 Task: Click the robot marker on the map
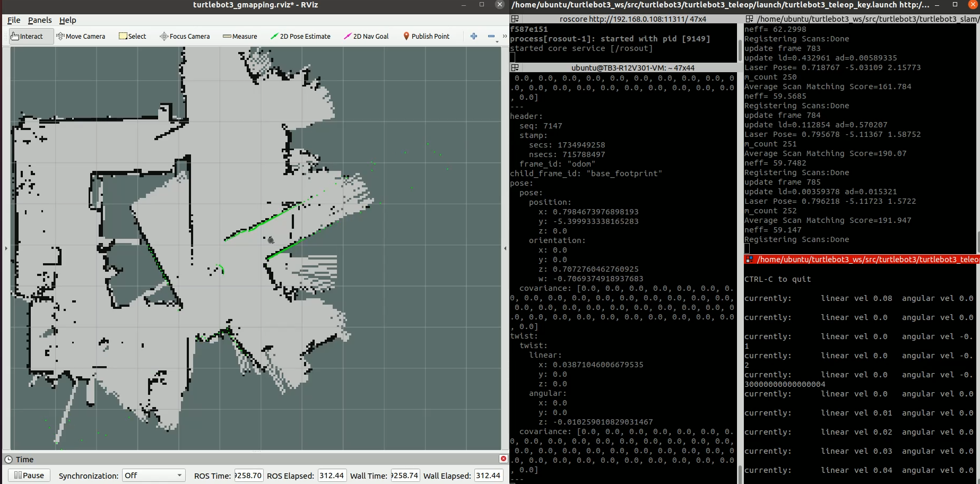271,240
